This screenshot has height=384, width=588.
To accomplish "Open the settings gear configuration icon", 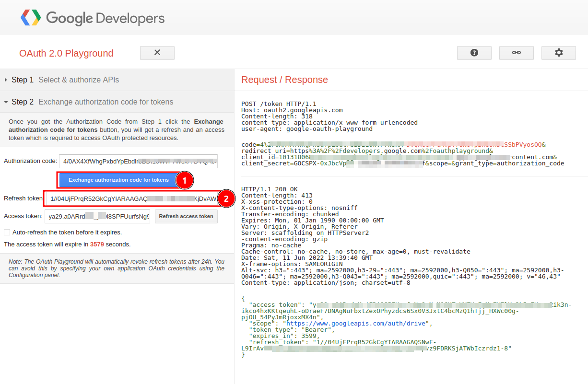I will tap(559, 53).
